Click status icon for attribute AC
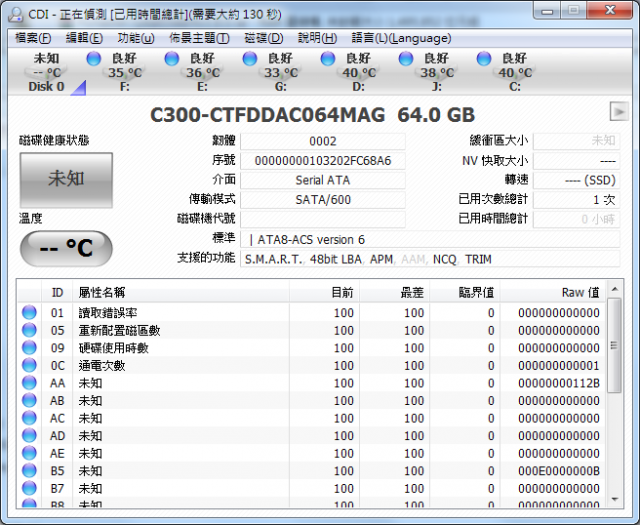 coord(29,418)
